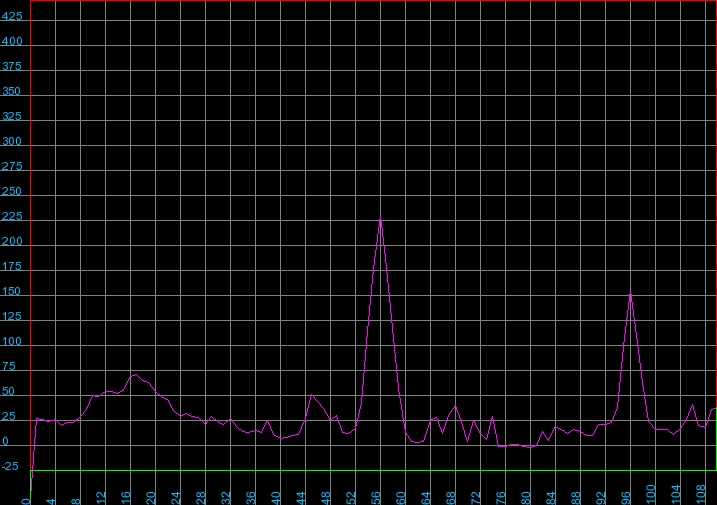Image resolution: width=717 pixels, height=505 pixels.
Task: Click the 108 horizontal axis label
Action: (701, 495)
